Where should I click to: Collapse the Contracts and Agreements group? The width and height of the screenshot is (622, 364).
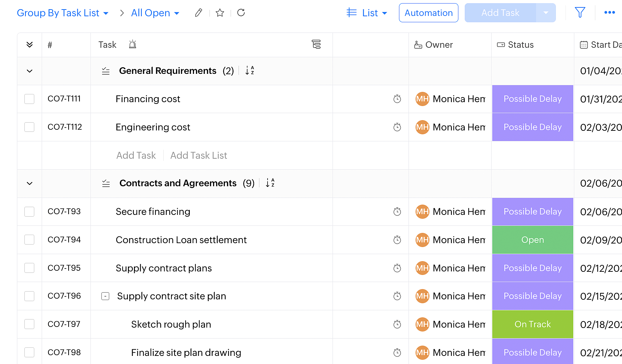pos(30,183)
